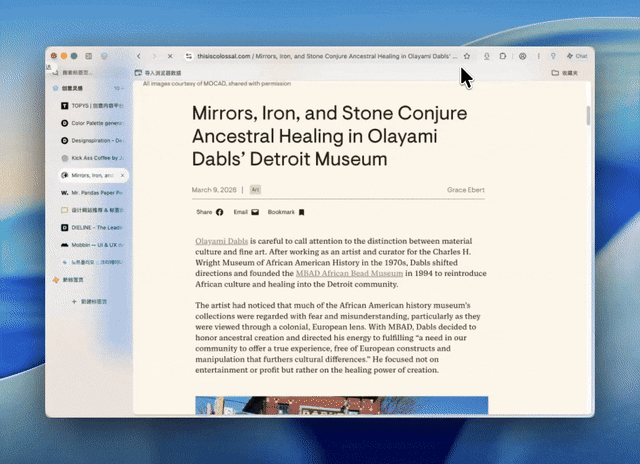Viewport: 640px width, 464px height.
Task: Open the Chat assistant button
Action: click(577, 56)
